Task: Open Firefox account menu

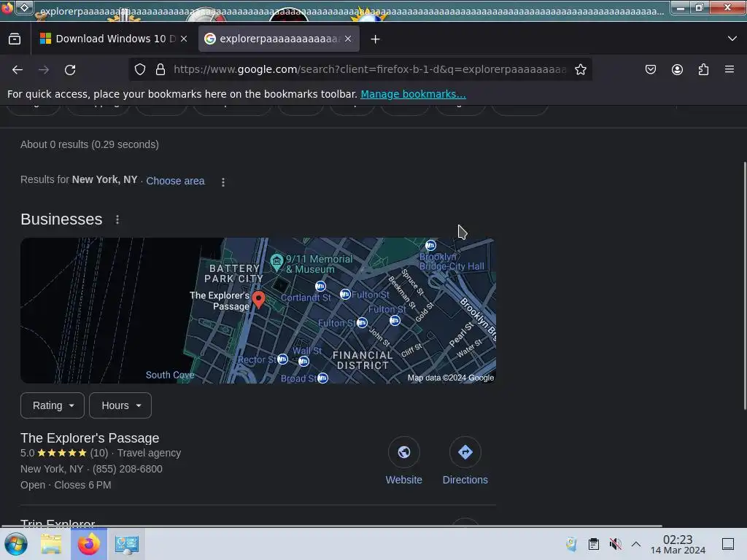Action: click(x=677, y=69)
